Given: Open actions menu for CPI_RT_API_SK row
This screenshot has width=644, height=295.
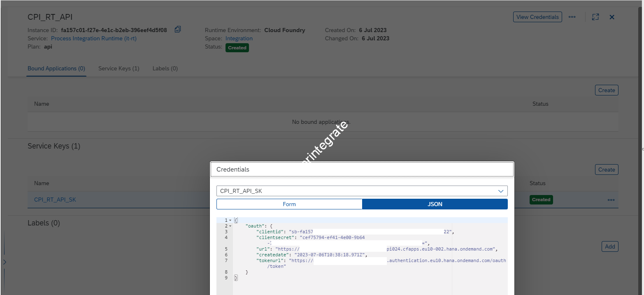Looking at the screenshot, I should [611, 200].
